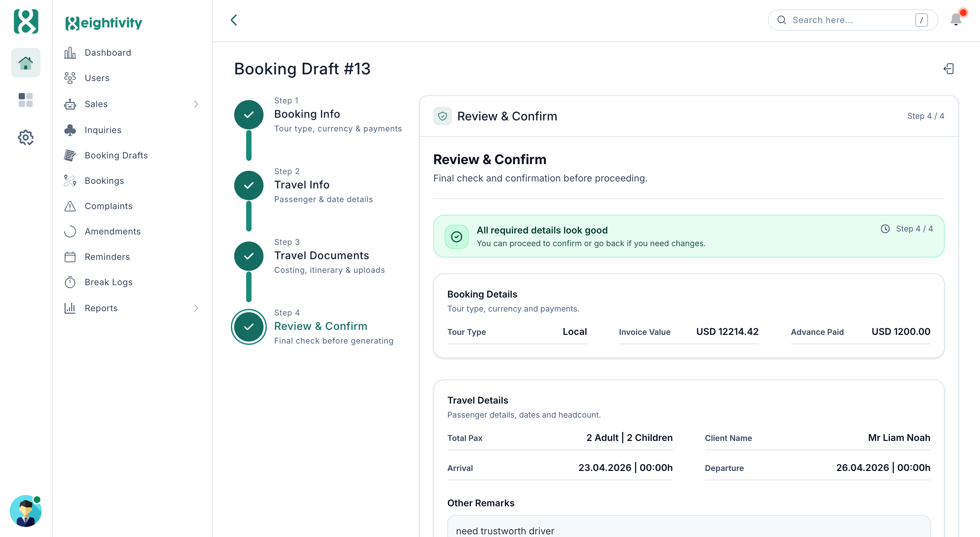980x537 pixels.
Task: Click the Dashboard bar-chart icon
Action: 70,53
